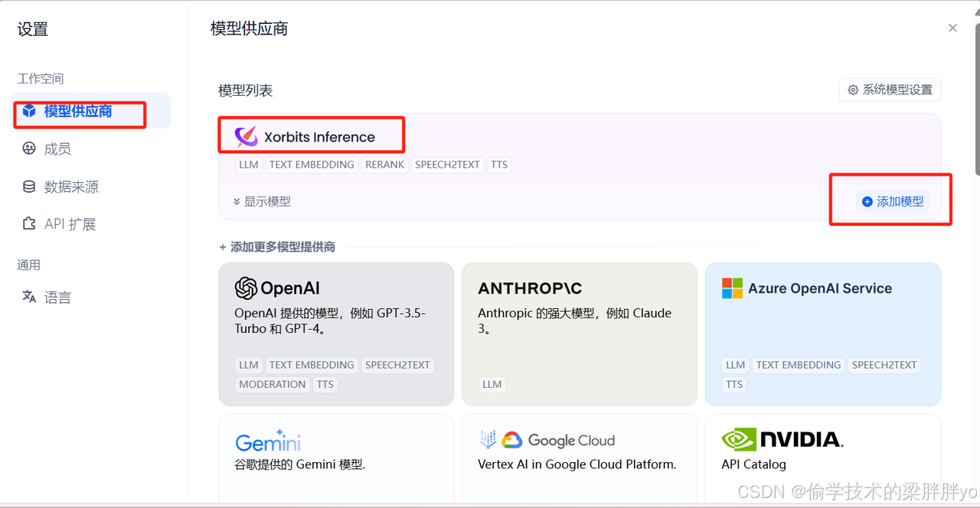This screenshot has width=980, height=508.
Task: Click the database icon beside 数据来源
Action: coord(29,186)
